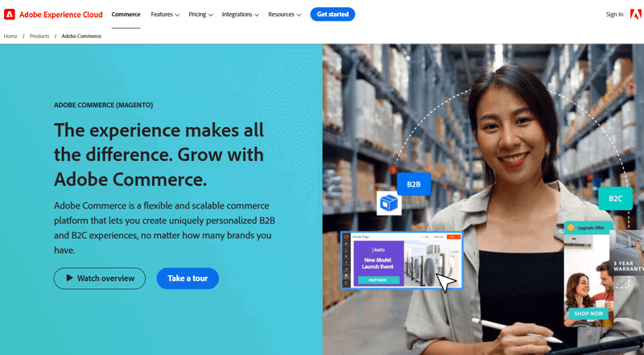
Task: Click the play triangle in Watch overview
Action: 70,279
